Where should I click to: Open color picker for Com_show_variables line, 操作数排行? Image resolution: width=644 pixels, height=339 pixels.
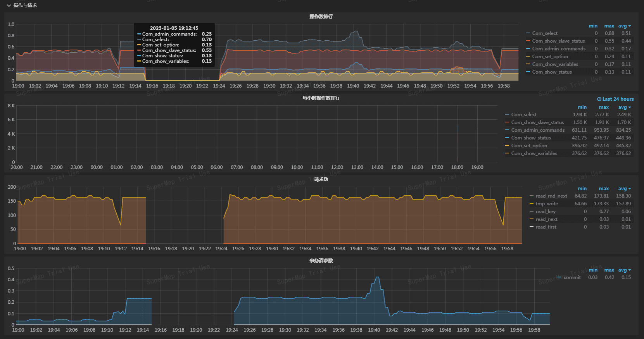(528, 64)
